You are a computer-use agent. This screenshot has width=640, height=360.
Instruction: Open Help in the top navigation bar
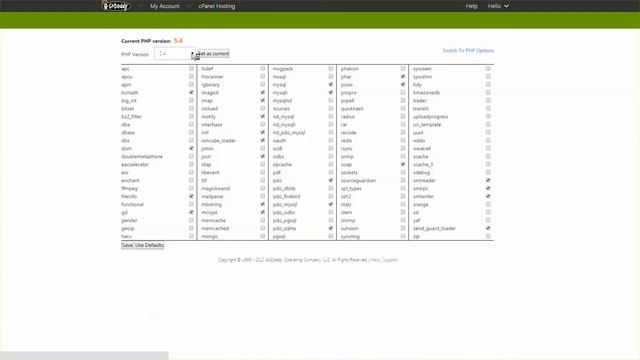(x=471, y=6)
